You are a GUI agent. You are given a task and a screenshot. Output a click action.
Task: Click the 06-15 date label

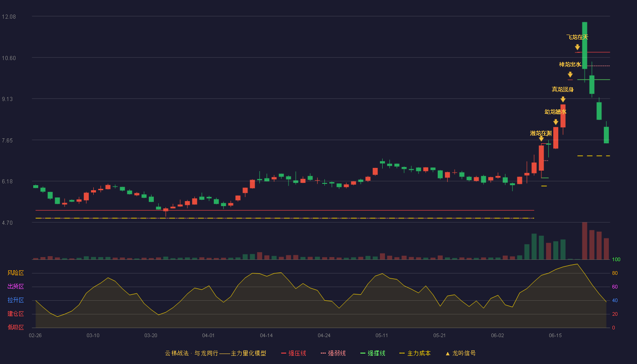555,335
